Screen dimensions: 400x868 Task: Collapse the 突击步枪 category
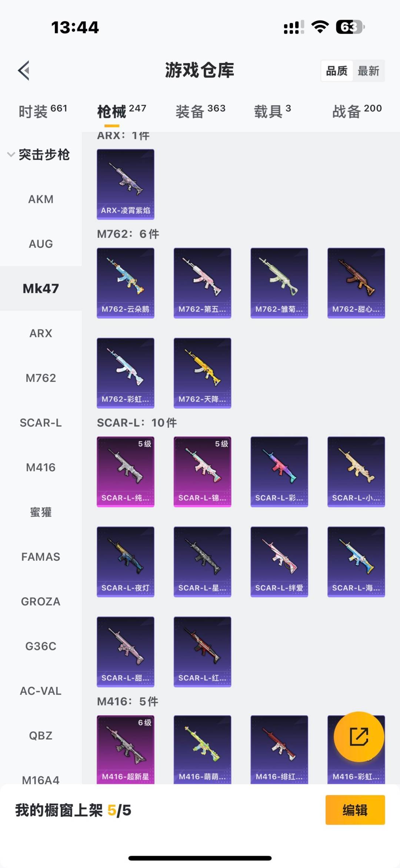click(x=39, y=155)
